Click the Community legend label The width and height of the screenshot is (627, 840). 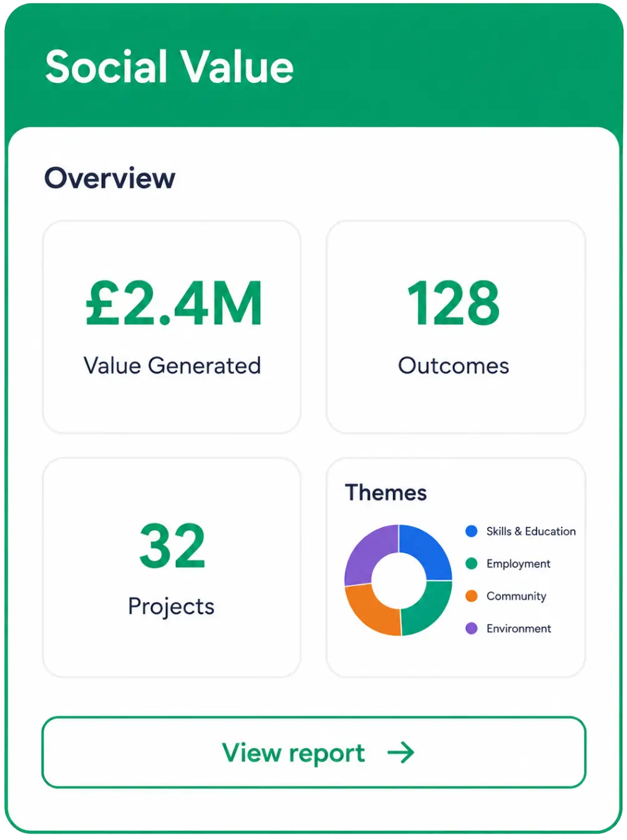coord(517,596)
